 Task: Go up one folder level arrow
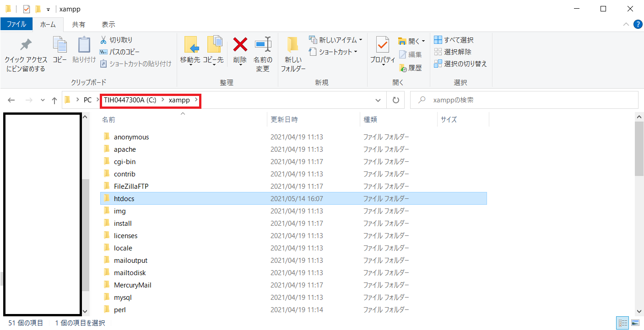tap(54, 100)
